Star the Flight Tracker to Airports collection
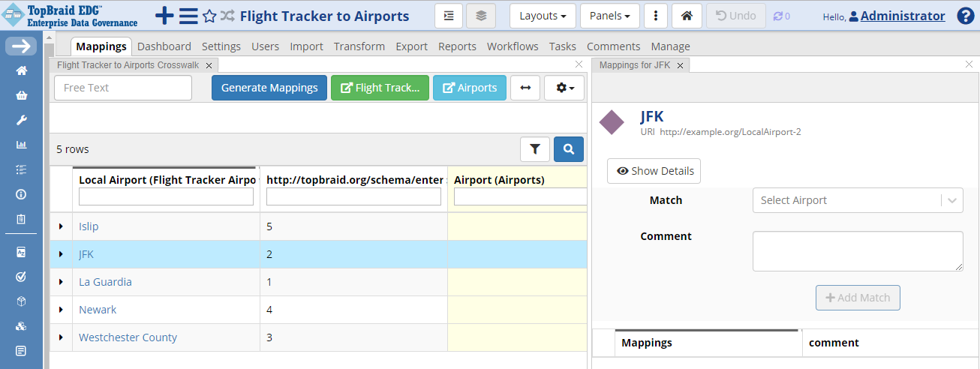Viewport: 980px width, 369px height. point(209,16)
